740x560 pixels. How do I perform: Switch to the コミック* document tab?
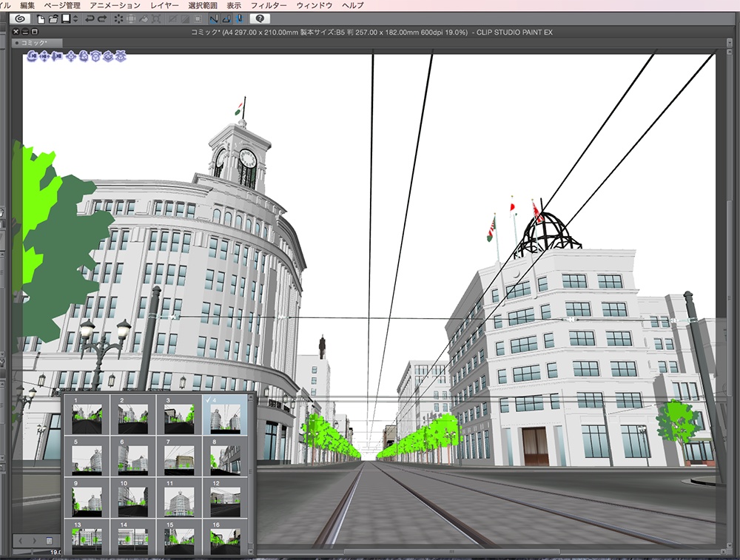pos(37,43)
